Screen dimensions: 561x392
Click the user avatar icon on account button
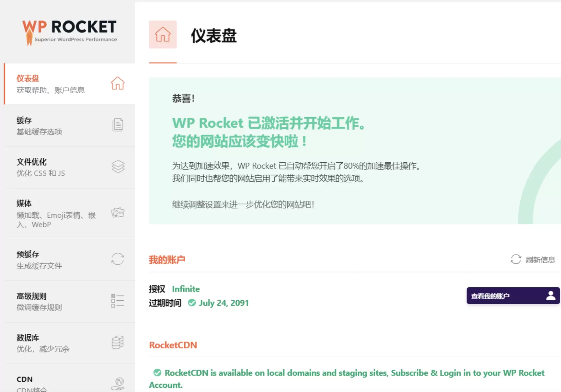tap(551, 295)
